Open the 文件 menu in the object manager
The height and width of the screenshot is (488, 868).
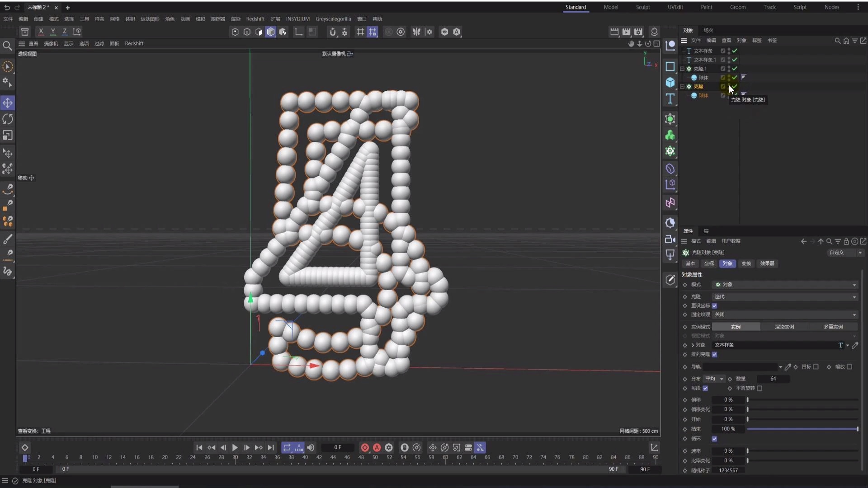[696, 40]
